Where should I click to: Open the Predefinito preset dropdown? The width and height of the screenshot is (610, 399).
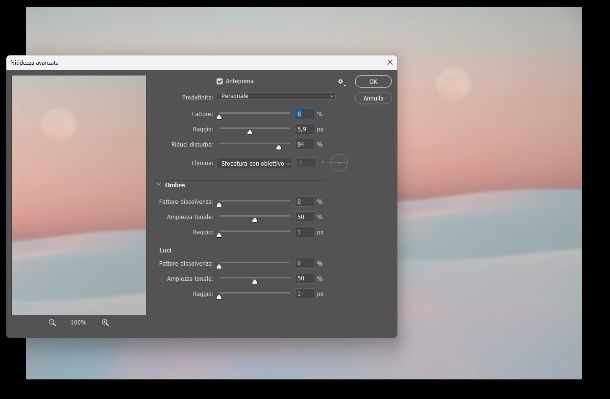(x=277, y=96)
